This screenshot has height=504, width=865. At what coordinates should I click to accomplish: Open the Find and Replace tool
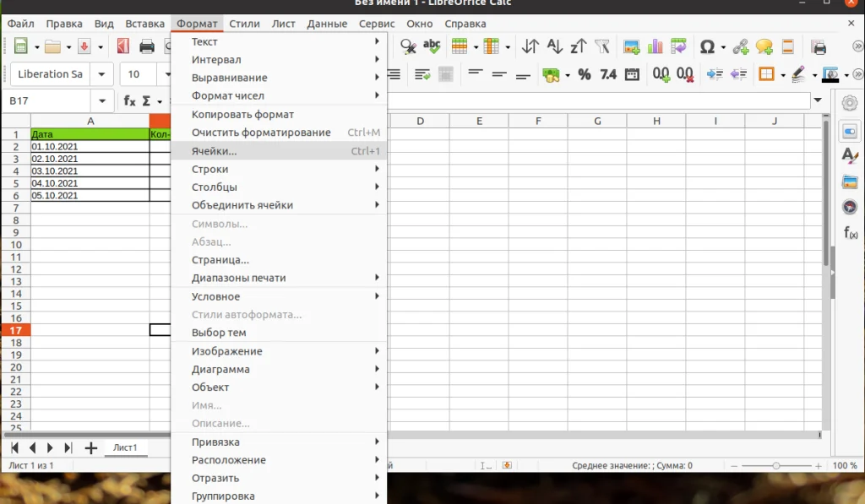click(407, 46)
